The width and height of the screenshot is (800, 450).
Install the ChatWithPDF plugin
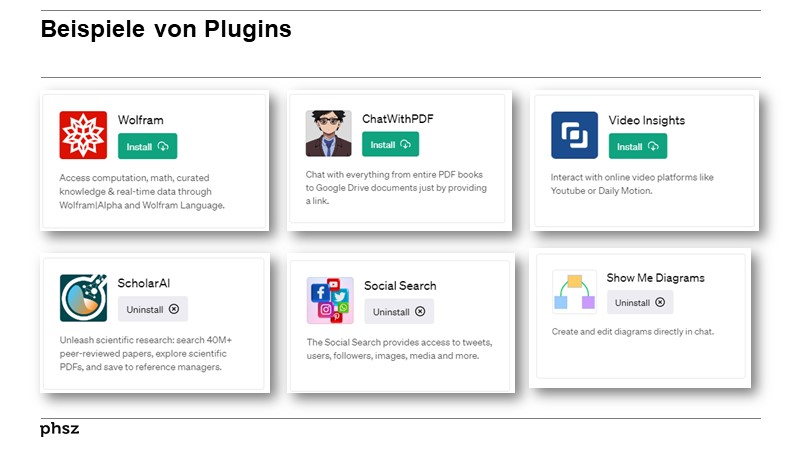coord(390,144)
